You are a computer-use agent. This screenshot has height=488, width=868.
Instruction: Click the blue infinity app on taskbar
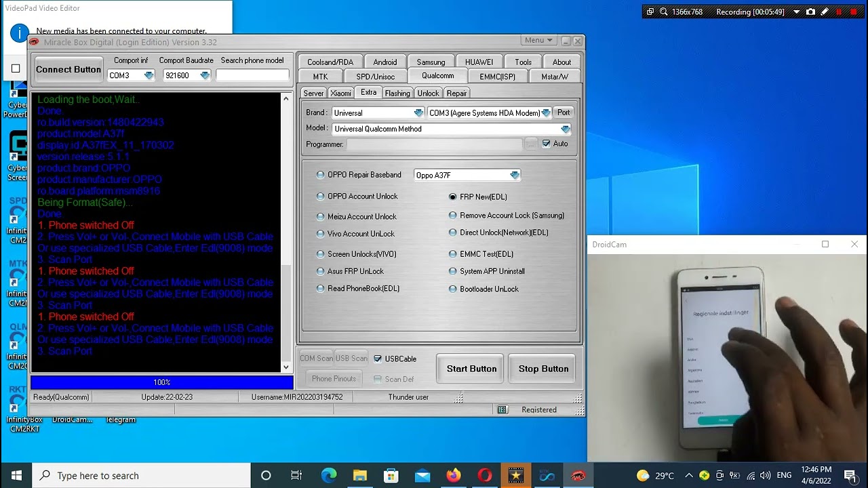(x=547, y=475)
